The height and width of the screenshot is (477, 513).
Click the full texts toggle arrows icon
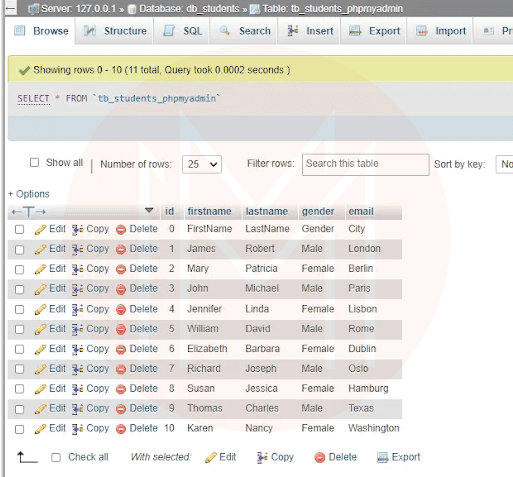click(29, 212)
